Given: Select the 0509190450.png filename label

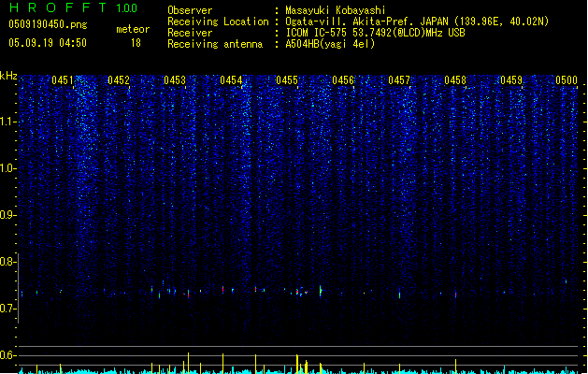Looking at the screenshot, I should [48, 24].
